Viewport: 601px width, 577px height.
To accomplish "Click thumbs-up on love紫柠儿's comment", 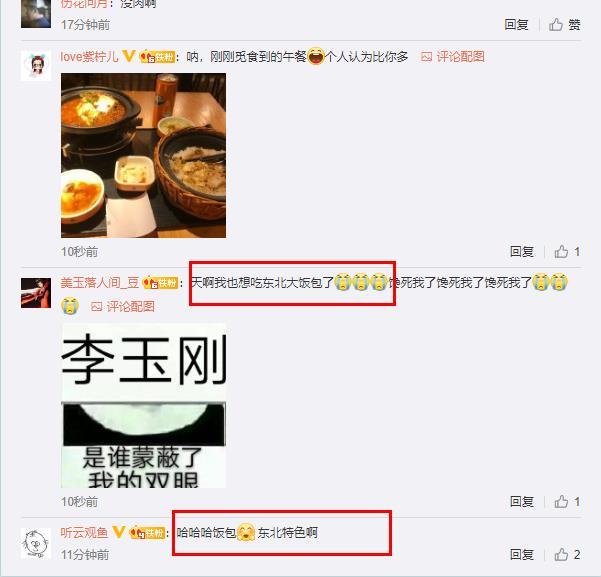I will tap(567, 252).
